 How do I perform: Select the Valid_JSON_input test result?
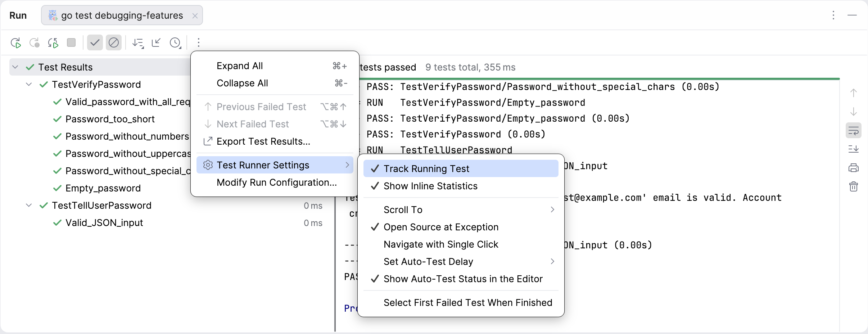(x=104, y=223)
